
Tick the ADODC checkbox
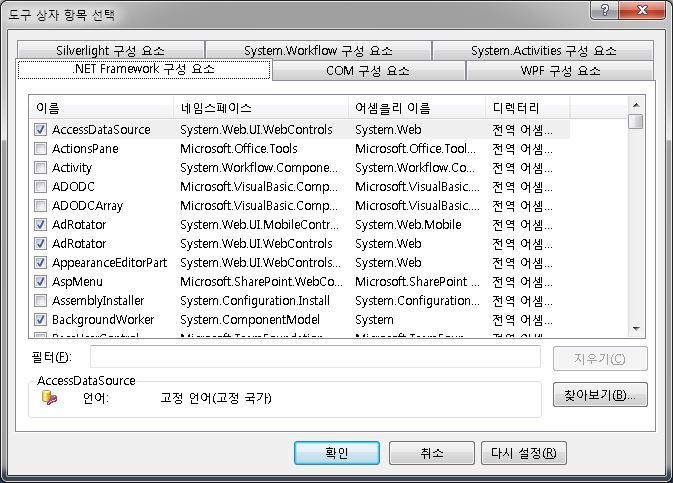pos(40,186)
